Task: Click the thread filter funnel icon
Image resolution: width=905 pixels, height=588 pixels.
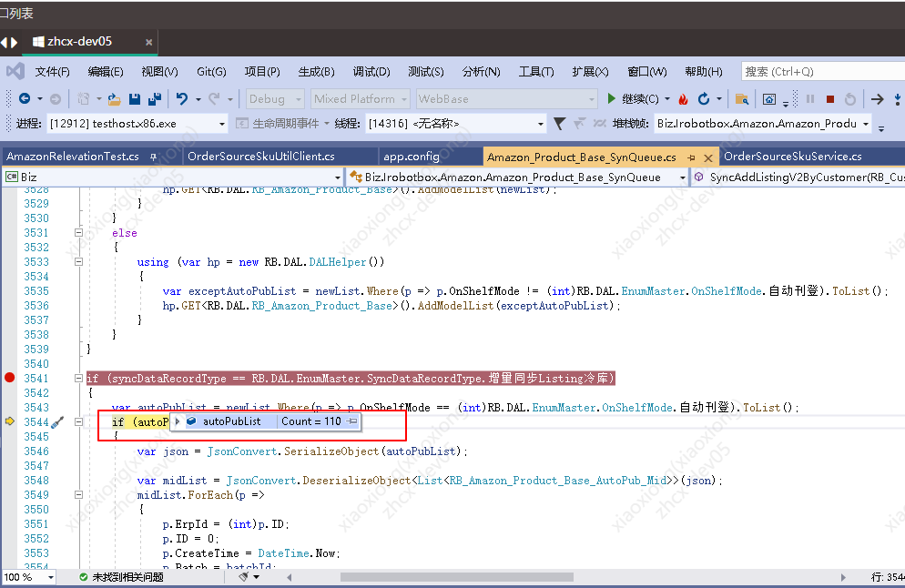Action: pyautogui.click(x=559, y=124)
